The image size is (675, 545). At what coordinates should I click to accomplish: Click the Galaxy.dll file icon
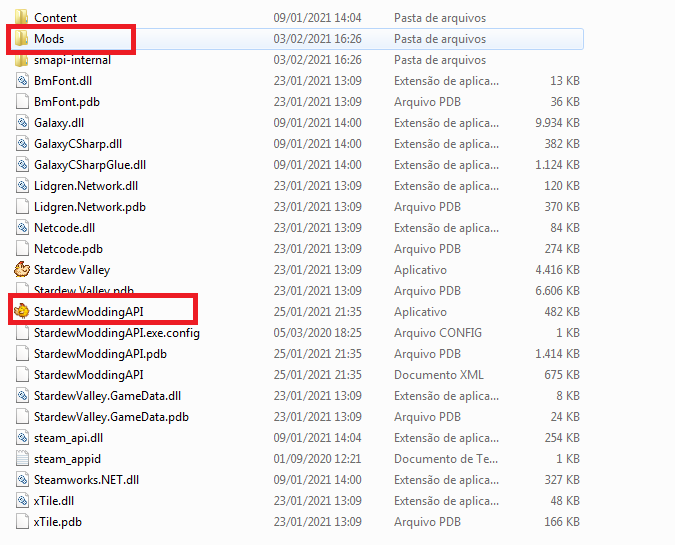22,123
